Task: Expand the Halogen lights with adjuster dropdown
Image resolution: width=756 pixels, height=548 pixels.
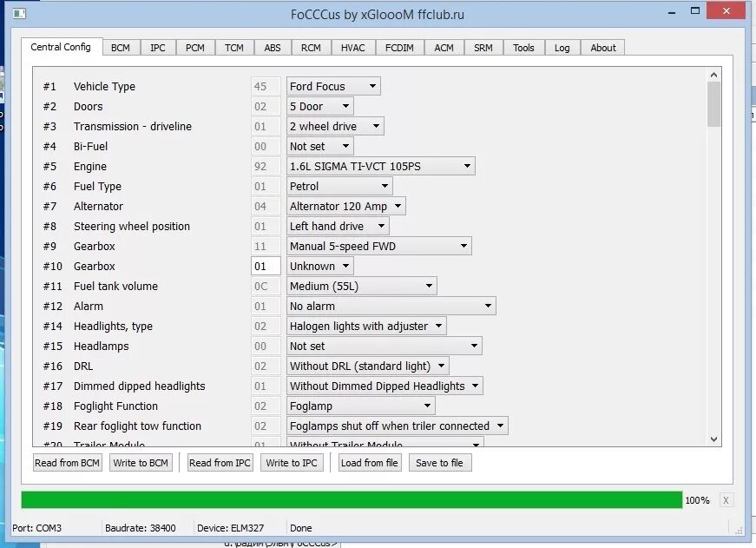Action: tap(366, 326)
